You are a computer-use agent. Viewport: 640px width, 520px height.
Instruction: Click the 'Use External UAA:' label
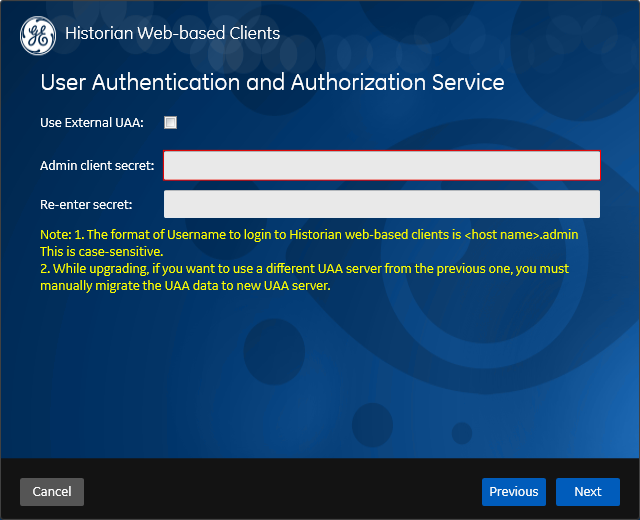click(92, 122)
